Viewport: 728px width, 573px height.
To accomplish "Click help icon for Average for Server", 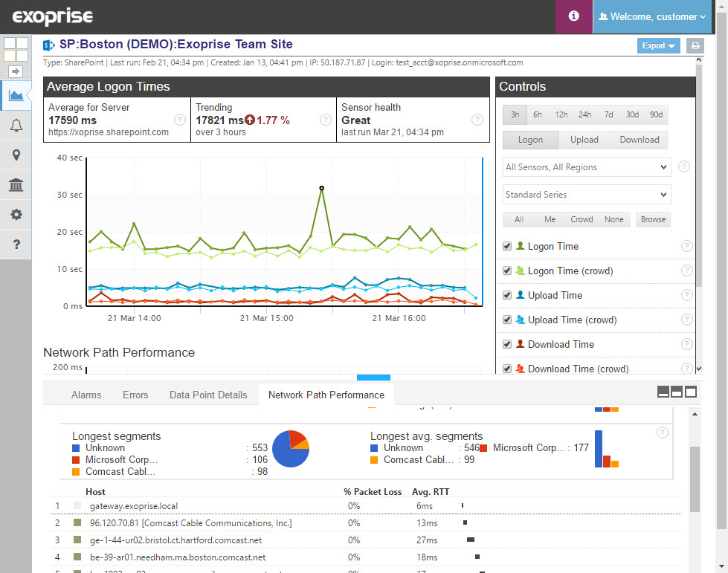I will pyautogui.click(x=180, y=120).
